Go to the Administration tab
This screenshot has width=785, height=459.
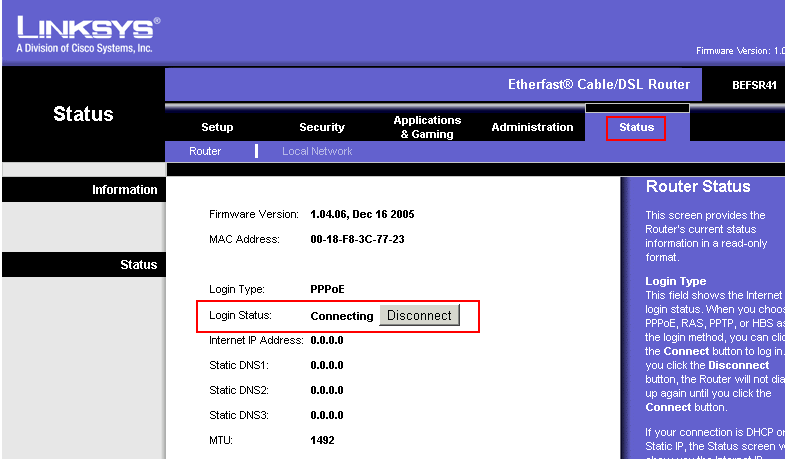pos(532,127)
